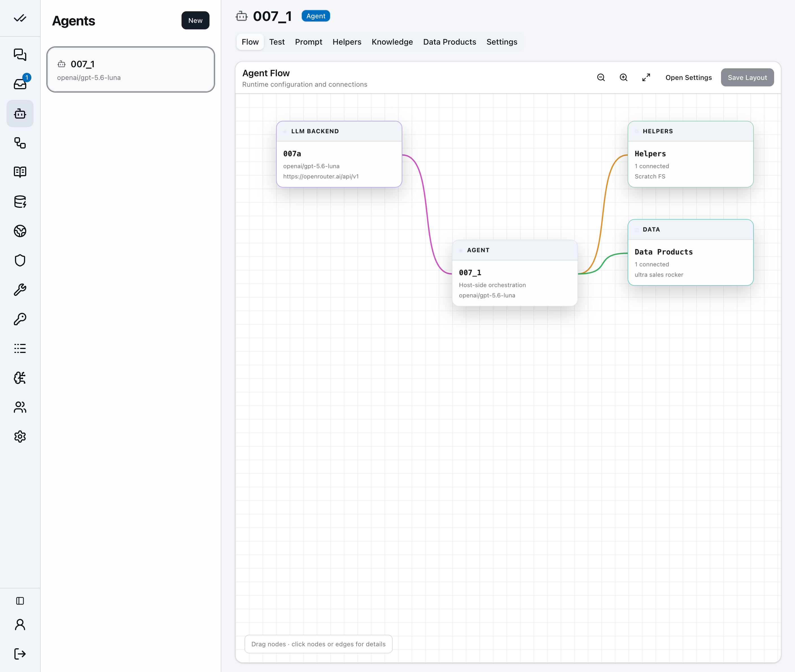Screen dimensions: 795x672
Task: Click the robot icon beside 007_1 title
Action: (241, 16)
